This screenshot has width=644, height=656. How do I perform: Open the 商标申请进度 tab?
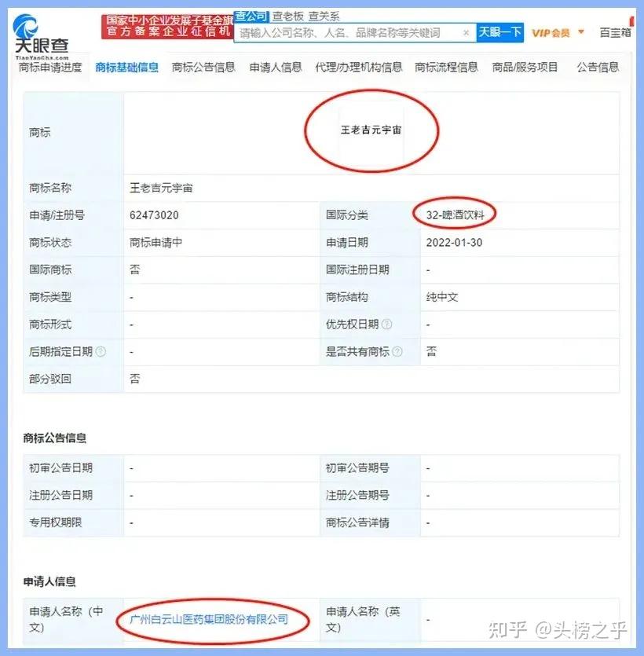tap(50, 68)
